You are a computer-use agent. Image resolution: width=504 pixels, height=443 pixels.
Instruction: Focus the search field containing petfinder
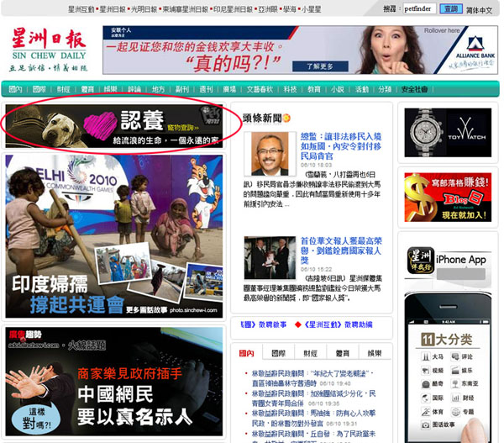419,8
